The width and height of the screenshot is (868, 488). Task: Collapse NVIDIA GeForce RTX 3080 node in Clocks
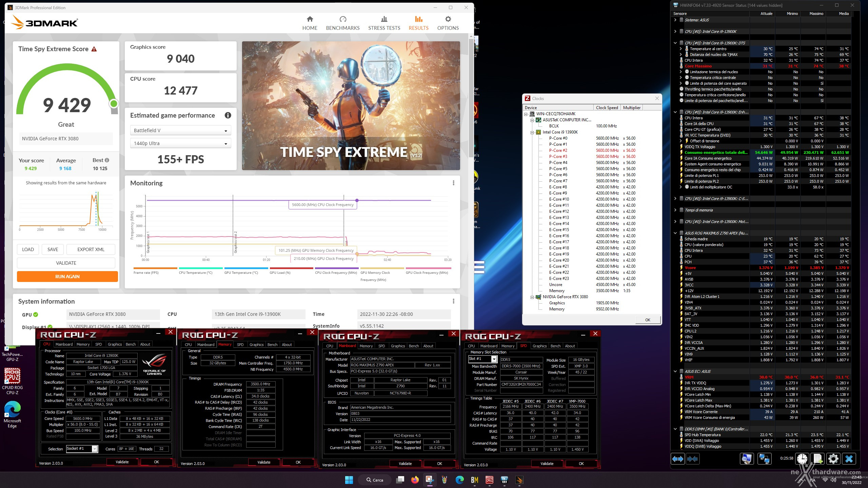click(x=532, y=297)
